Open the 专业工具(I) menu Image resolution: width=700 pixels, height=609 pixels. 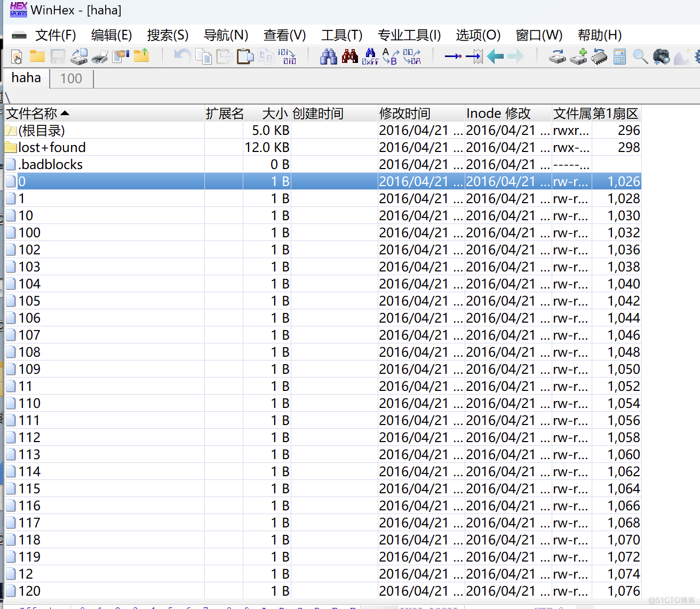(409, 35)
